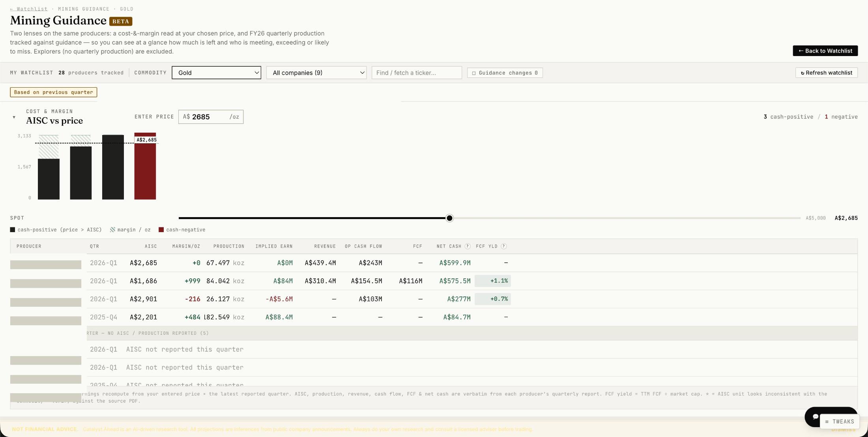Click the black cash-positive legend swatch
This screenshot has width=868, height=437.
click(x=13, y=230)
